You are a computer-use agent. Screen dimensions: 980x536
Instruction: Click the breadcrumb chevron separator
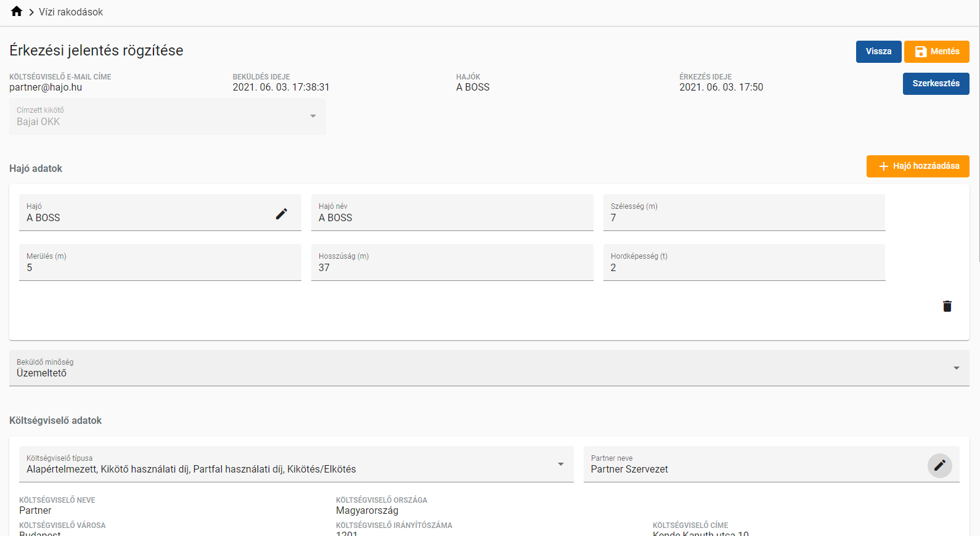point(31,12)
